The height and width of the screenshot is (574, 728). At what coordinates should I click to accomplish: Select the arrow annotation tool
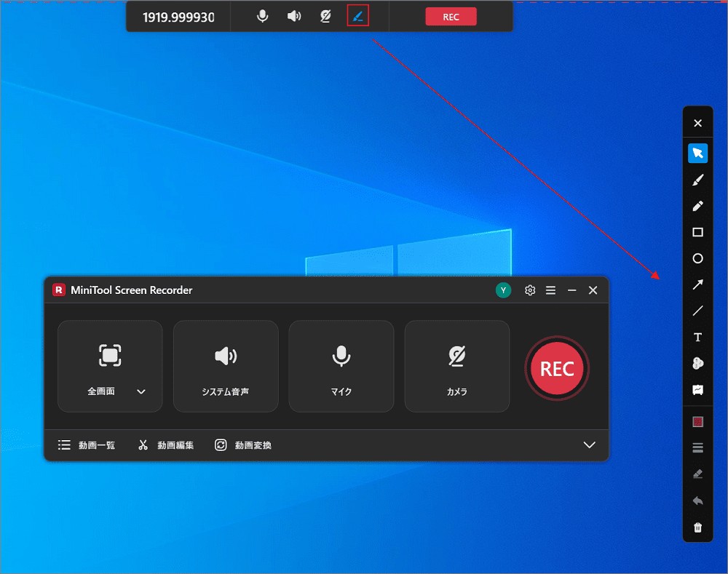pyautogui.click(x=697, y=284)
